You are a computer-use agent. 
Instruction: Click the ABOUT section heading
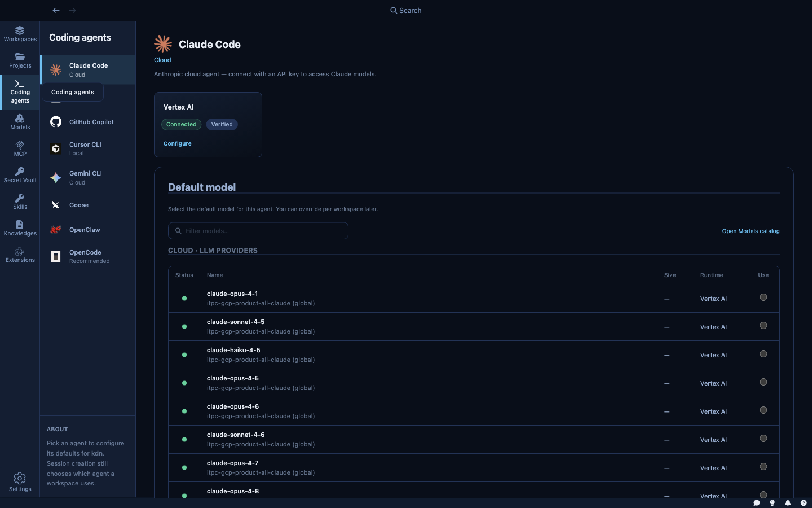(57, 430)
